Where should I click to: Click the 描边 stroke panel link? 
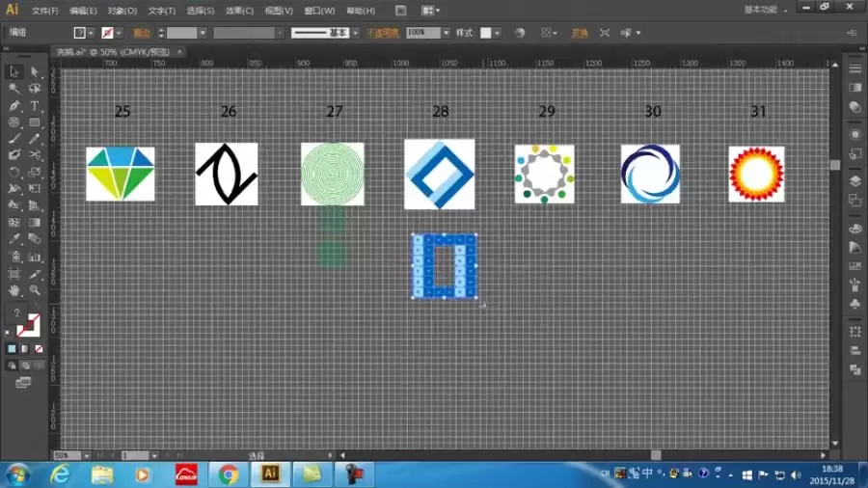click(x=142, y=33)
